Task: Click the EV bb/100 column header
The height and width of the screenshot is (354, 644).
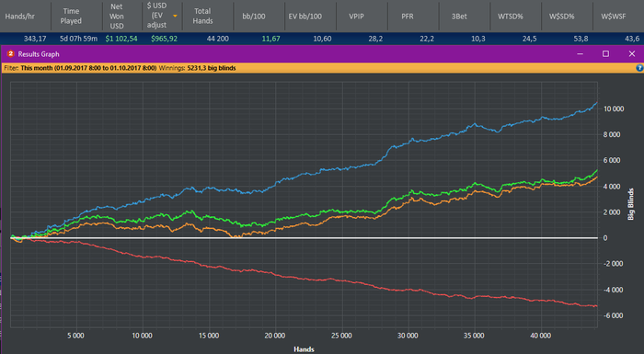Action: [311, 16]
